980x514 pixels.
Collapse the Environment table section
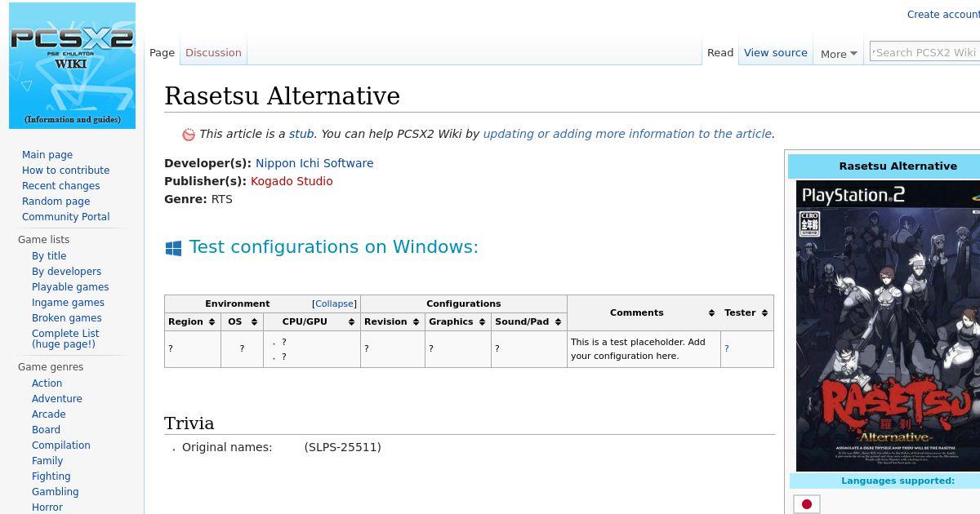(x=335, y=304)
